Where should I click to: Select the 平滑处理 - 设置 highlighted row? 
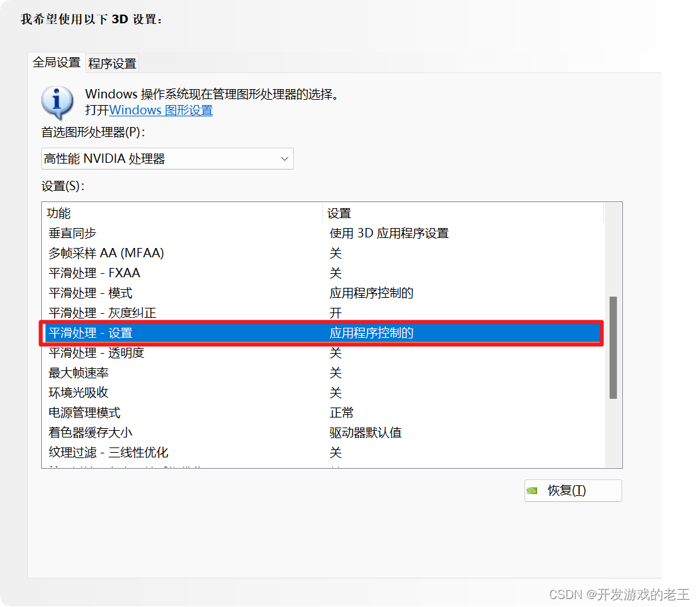point(322,333)
